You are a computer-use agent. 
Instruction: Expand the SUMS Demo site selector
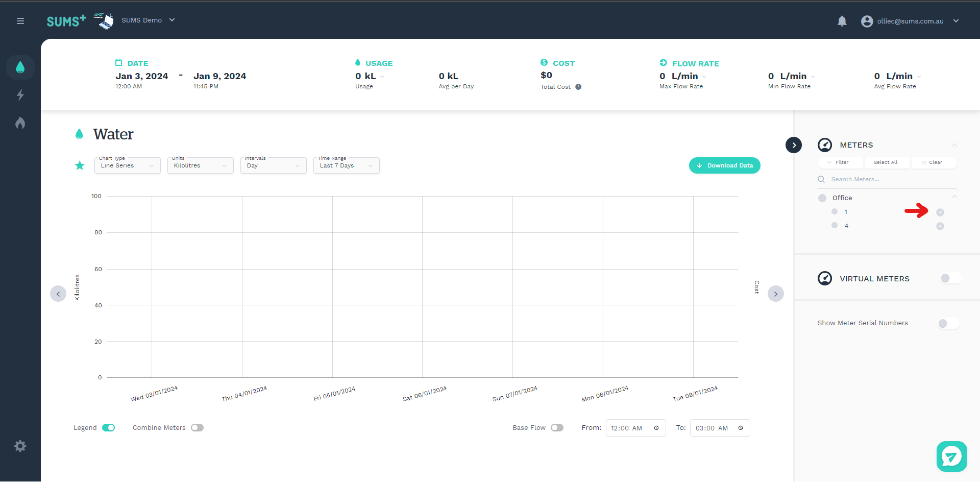[148, 20]
